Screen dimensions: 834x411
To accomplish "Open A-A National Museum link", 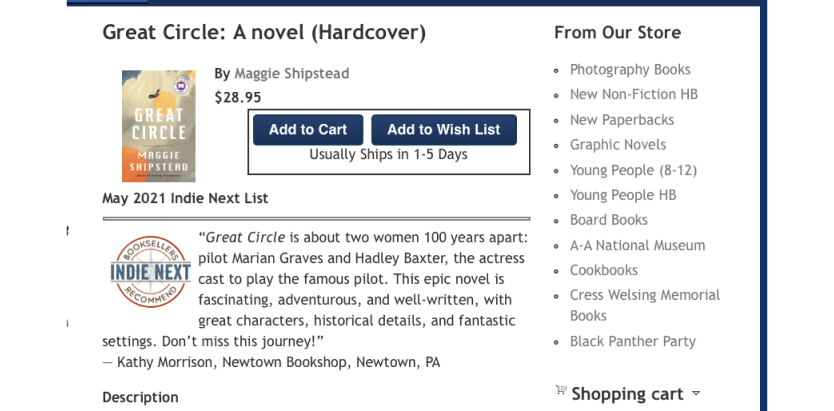I will 637,245.
